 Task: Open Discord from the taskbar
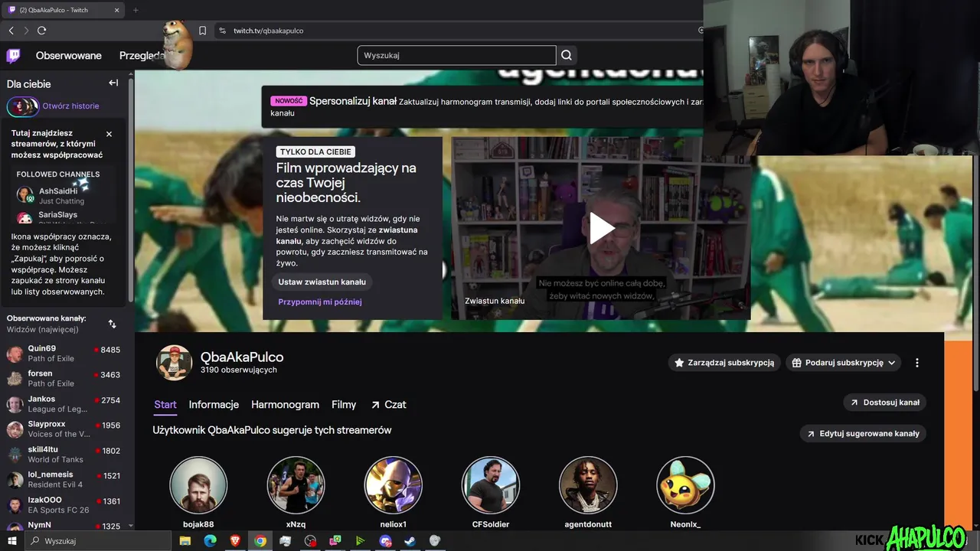coord(385,541)
